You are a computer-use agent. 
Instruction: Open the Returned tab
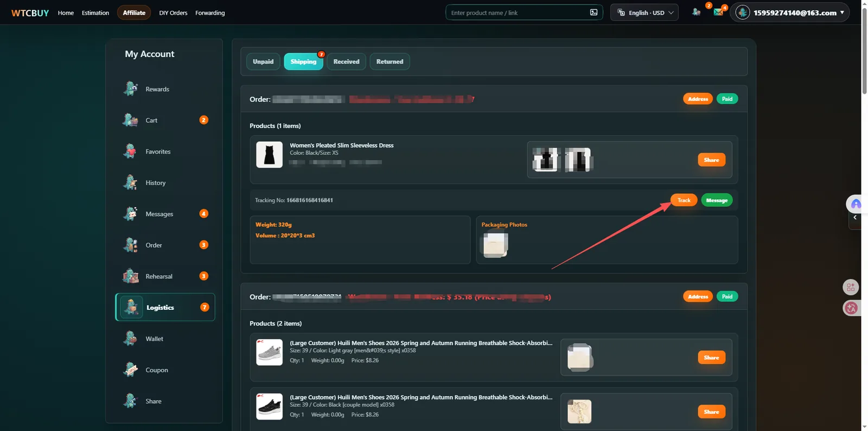(x=390, y=61)
